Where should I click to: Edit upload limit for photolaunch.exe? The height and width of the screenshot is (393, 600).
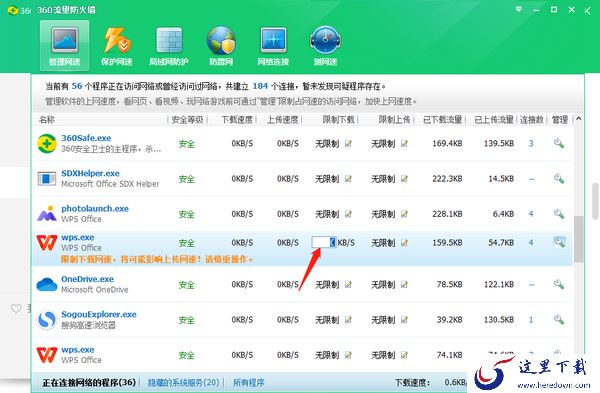click(404, 214)
